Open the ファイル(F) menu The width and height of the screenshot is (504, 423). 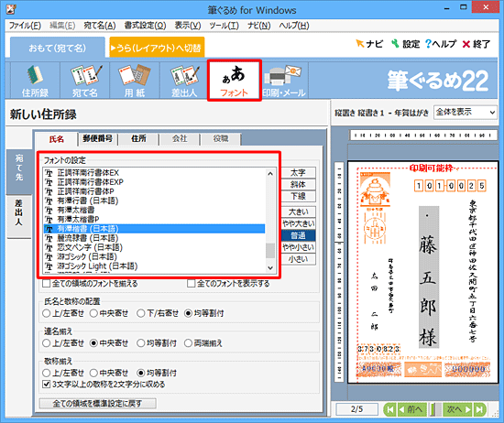click(25, 26)
